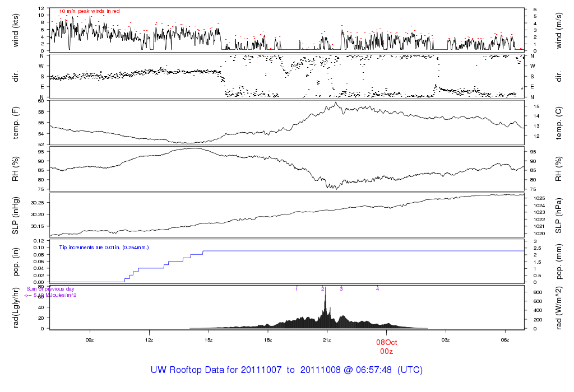Click the '10 min. peak winds in red' note
The width and height of the screenshot is (574, 392).
coord(89,11)
